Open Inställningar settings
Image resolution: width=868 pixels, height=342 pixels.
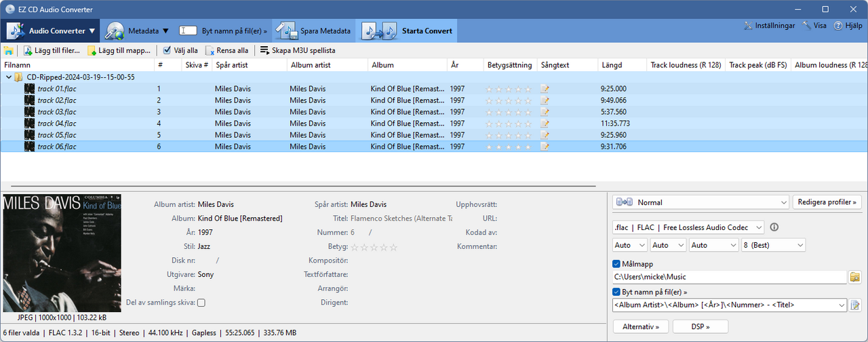(770, 26)
